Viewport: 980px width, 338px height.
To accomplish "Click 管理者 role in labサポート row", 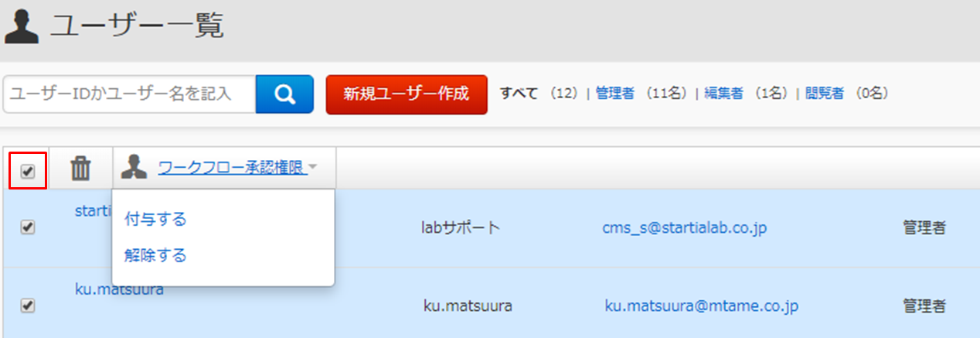I will coord(924,227).
